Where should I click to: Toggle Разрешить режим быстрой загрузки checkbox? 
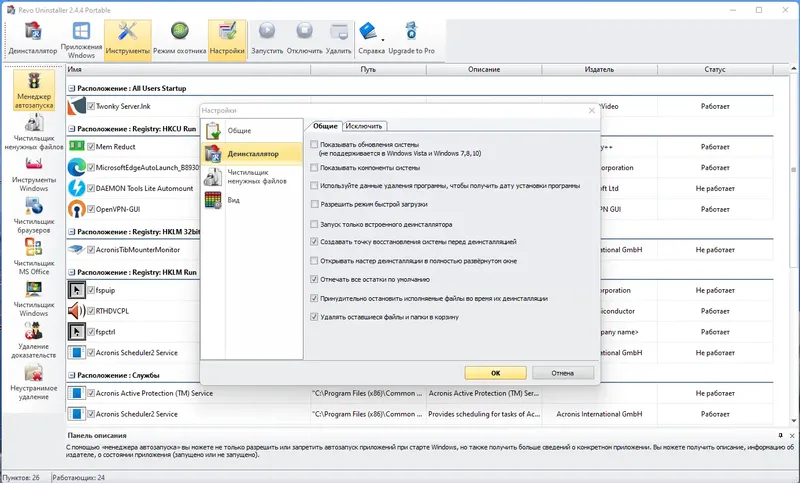click(x=314, y=204)
